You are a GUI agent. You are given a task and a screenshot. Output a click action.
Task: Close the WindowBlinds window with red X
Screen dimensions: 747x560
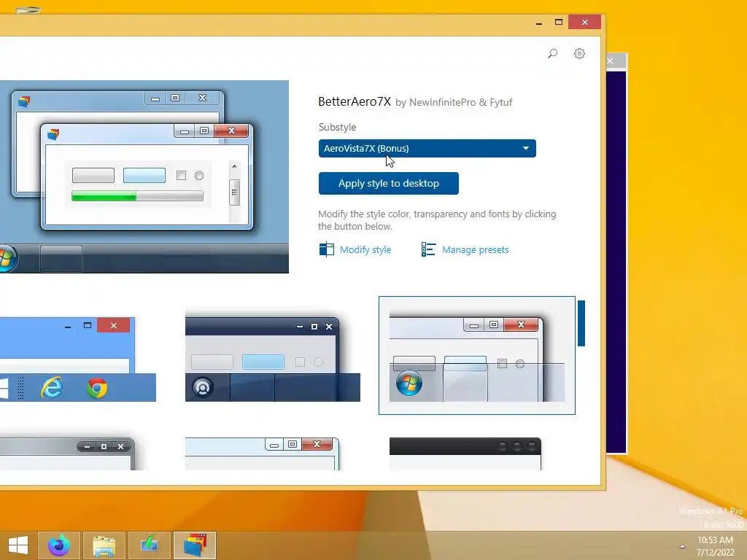(x=584, y=23)
